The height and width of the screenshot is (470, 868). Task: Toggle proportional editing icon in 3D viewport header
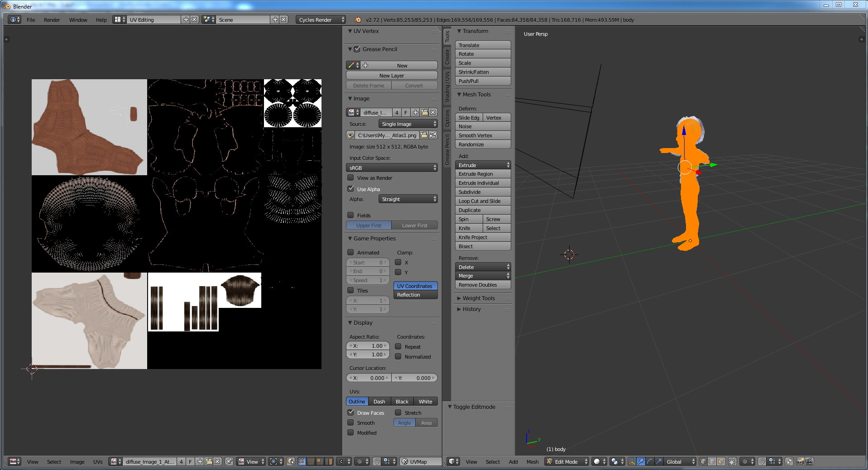(x=744, y=462)
